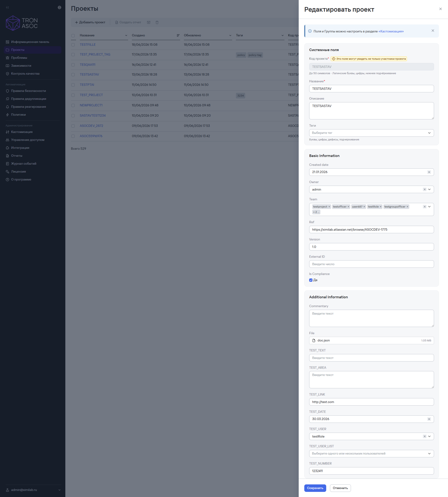Click the Сохранить button
Image resolution: width=448 pixels, height=497 pixels.
tap(315, 488)
